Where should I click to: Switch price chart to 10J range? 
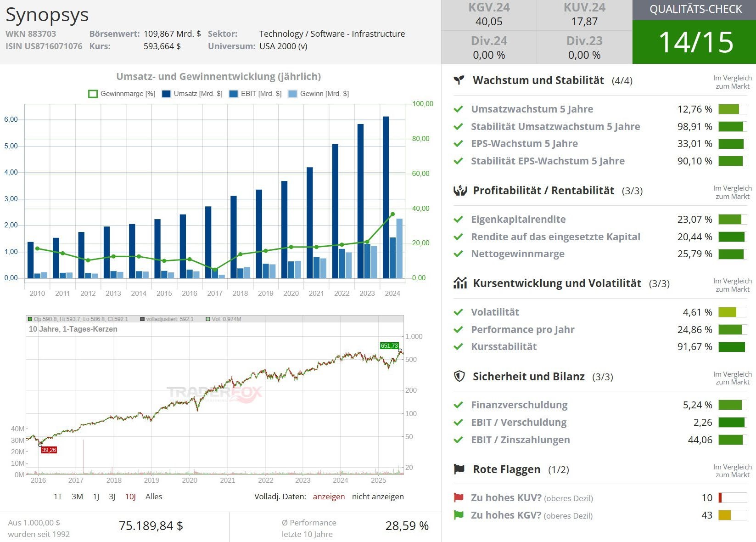click(130, 497)
